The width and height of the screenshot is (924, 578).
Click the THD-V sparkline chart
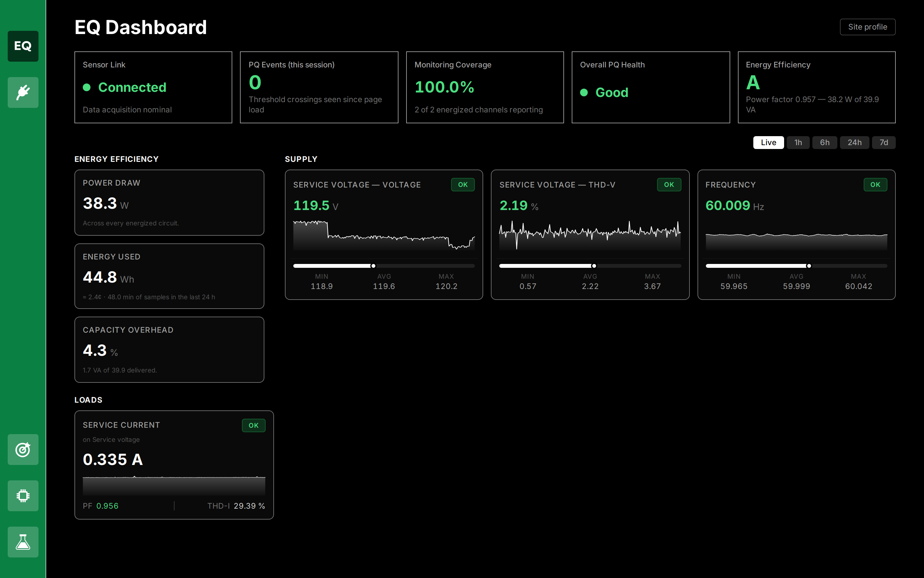(590, 235)
